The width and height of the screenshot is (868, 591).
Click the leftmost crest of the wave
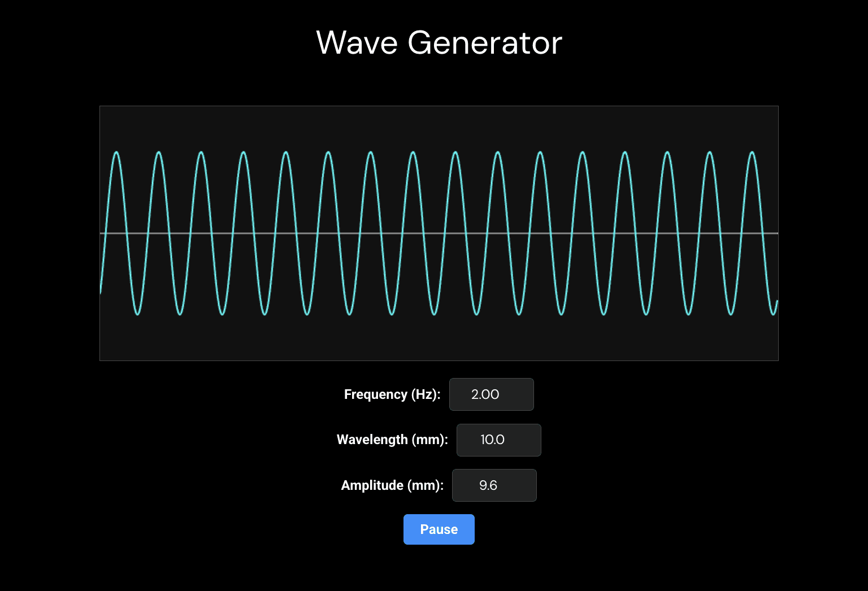[x=116, y=153]
